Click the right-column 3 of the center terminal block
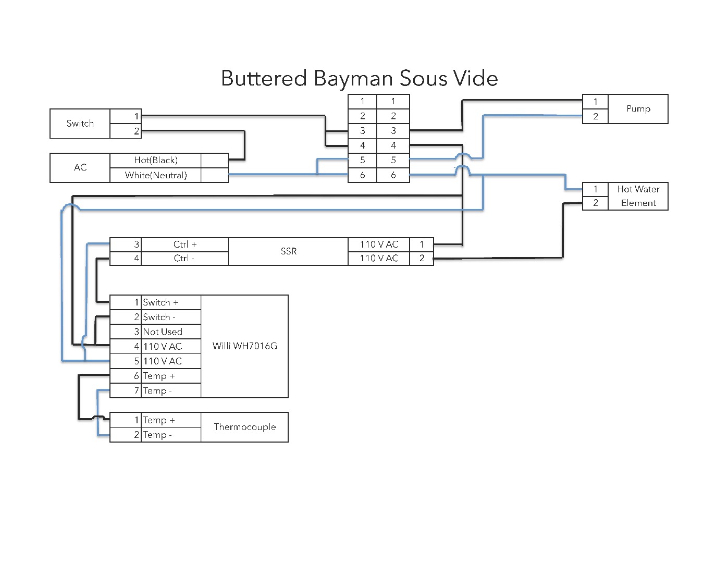728x563 pixels. point(393,131)
